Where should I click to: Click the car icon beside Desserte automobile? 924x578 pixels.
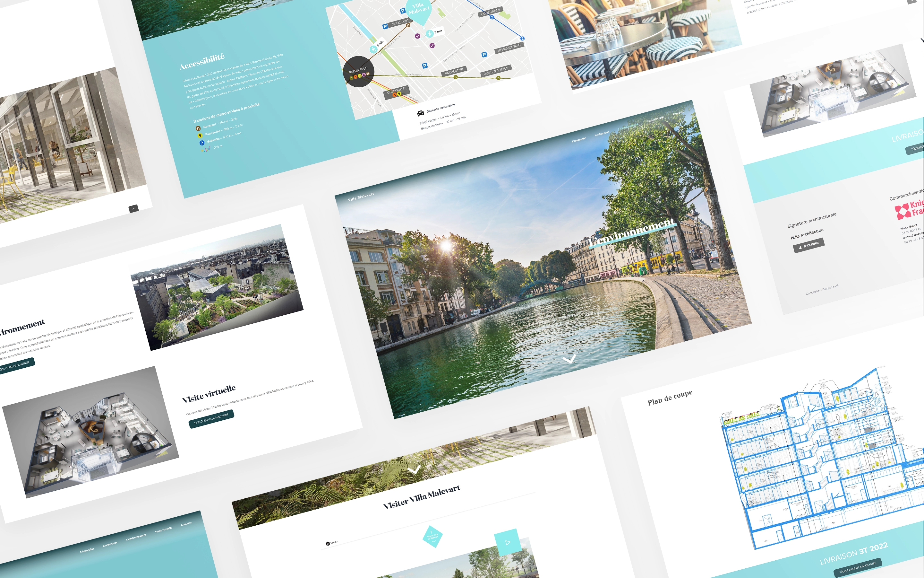[420, 113]
